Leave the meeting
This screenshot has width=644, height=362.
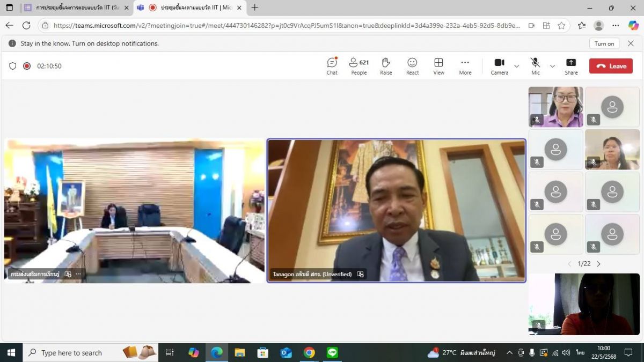[x=611, y=66]
